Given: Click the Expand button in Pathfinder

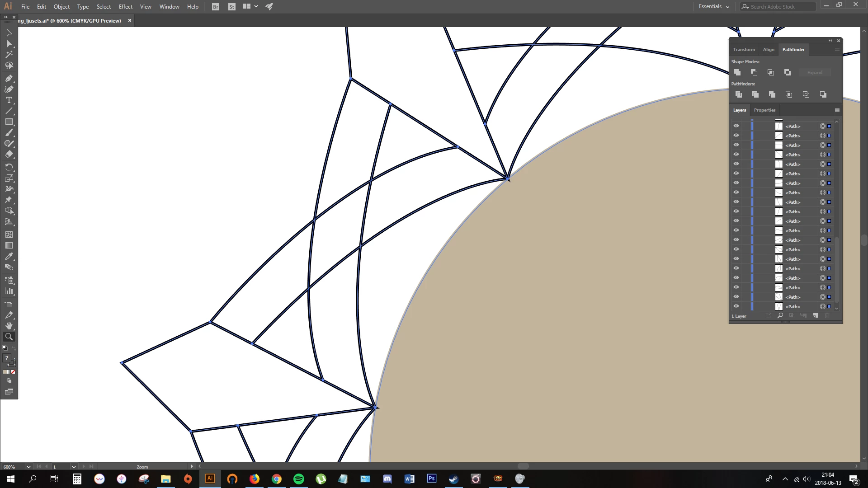Looking at the screenshot, I should [815, 72].
